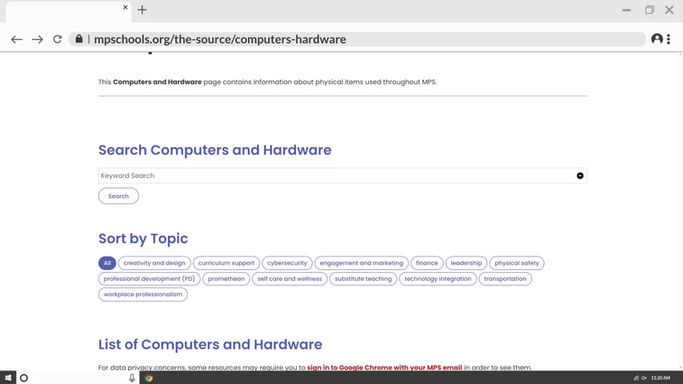This screenshot has height=384, width=683.
Task: Select technology integration topic filter
Action: tap(438, 279)
